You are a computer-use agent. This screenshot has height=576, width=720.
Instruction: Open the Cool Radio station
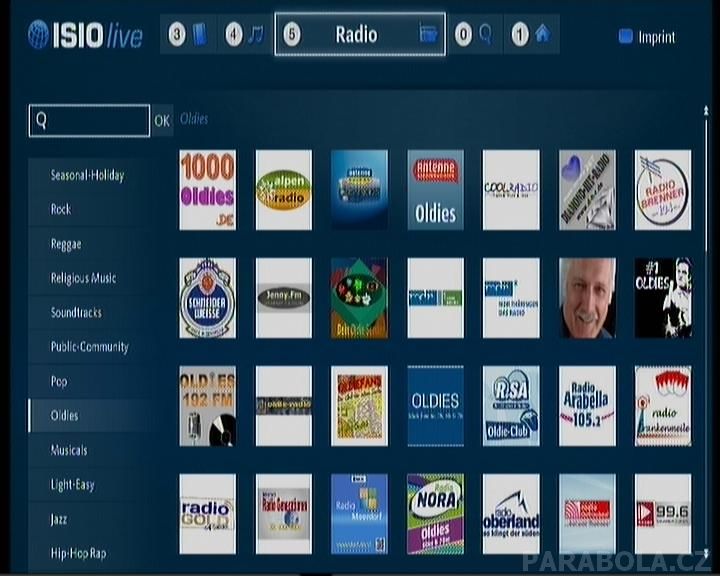coord(511,190)
